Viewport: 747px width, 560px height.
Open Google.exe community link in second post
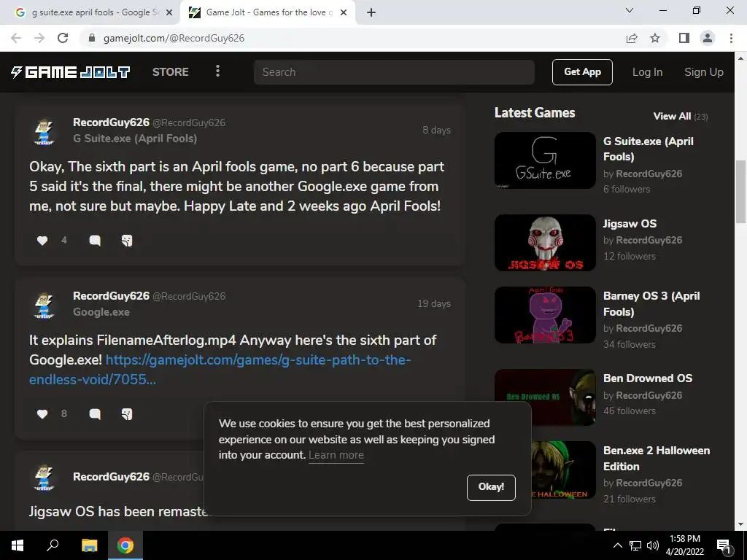click(101, 312)
